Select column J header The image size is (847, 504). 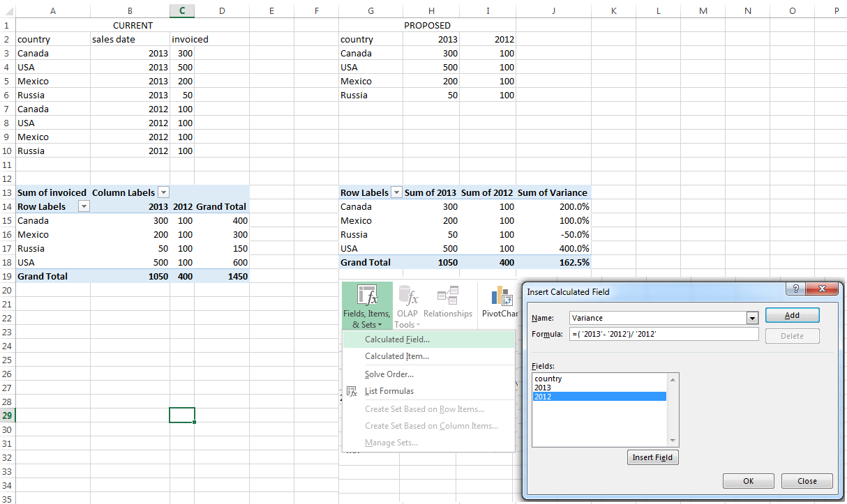pos(553,10)
